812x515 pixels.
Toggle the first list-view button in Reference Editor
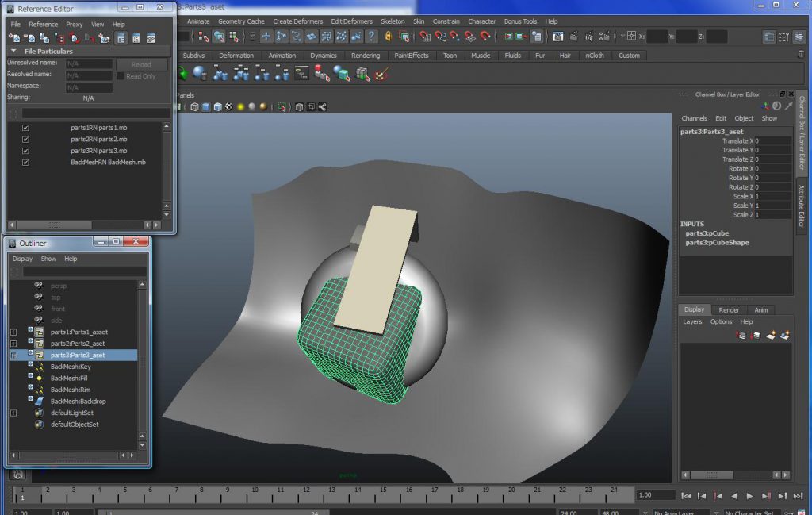(x=121, y=38)
